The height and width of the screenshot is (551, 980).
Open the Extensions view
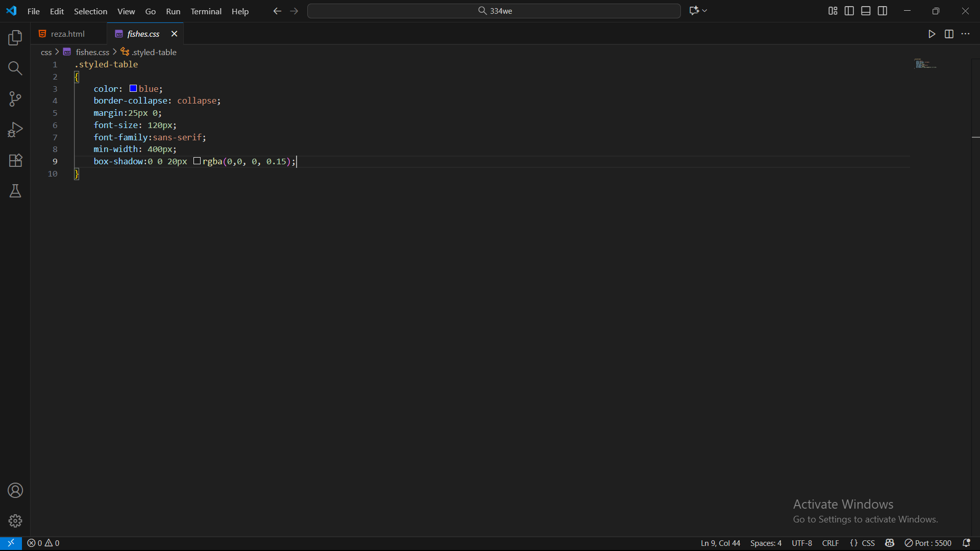tap(15, 160)
